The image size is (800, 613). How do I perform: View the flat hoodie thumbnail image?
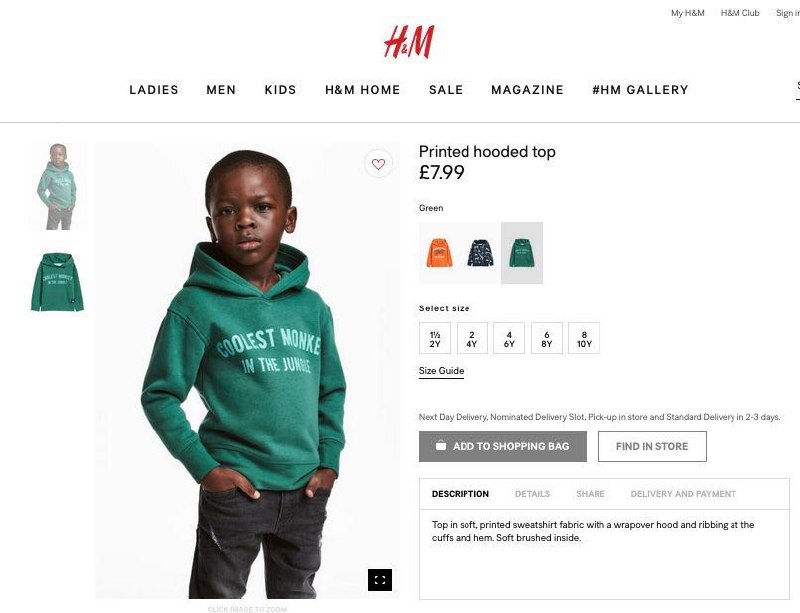[57, 282]
